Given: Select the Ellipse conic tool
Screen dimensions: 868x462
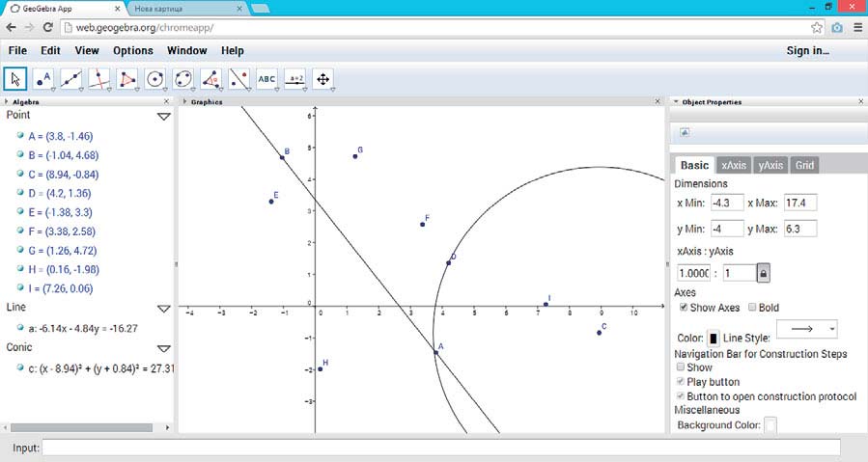Looking at the screenshot, I should (183, 79).
